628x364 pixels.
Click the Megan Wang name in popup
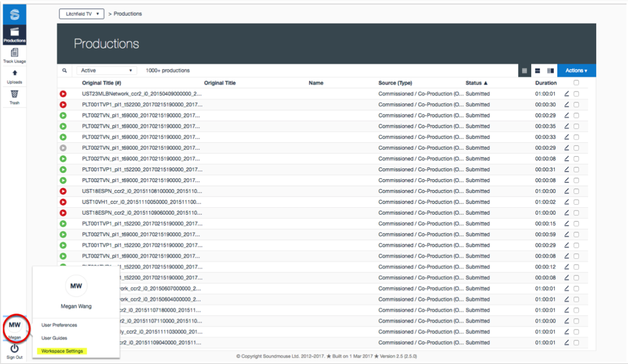[76, 306]
